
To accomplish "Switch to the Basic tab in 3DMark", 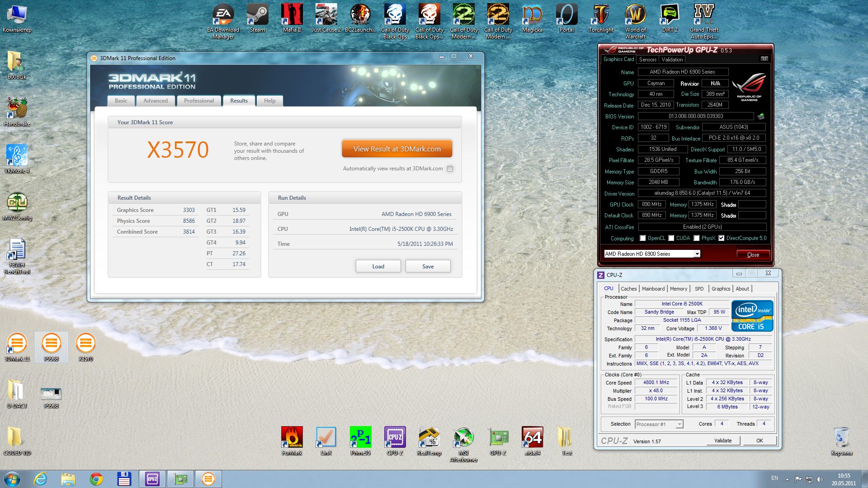I will point(121,101).
